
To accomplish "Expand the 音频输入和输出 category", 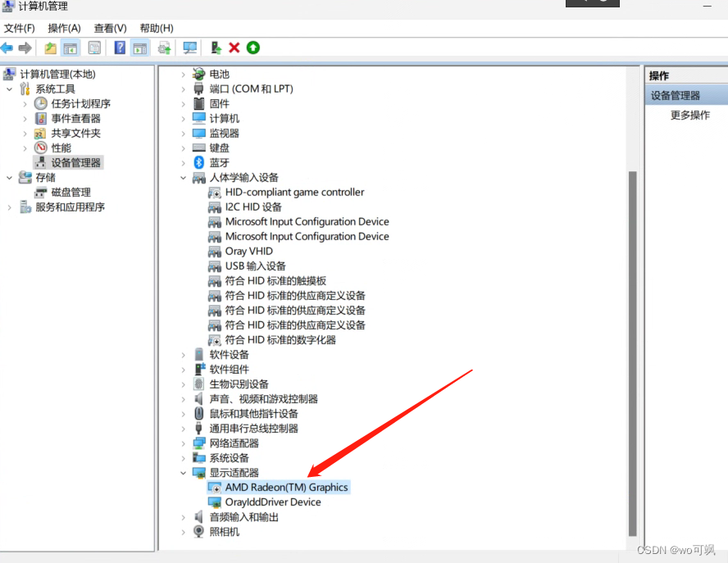I will 184,517.
